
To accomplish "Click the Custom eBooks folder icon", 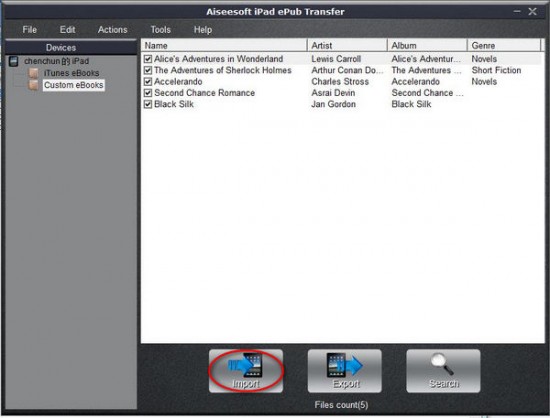I will (34, 85).
